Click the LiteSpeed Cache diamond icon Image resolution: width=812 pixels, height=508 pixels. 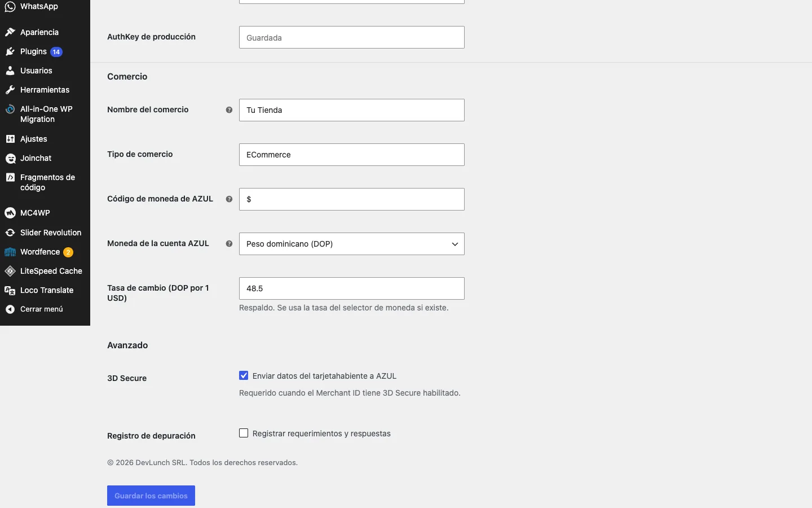pyautogui.click(x=10, y=271)
